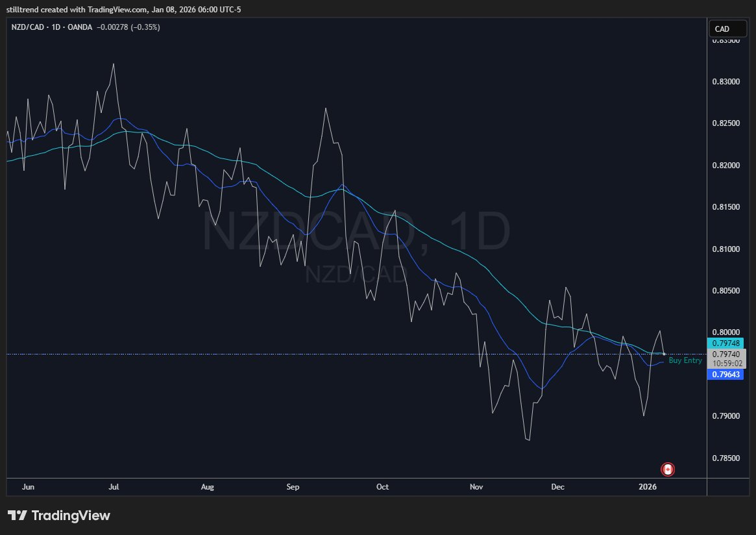Select the Dec label on the time axis
The height and width of the screenshot is (535, 756).
click(557, 486)
